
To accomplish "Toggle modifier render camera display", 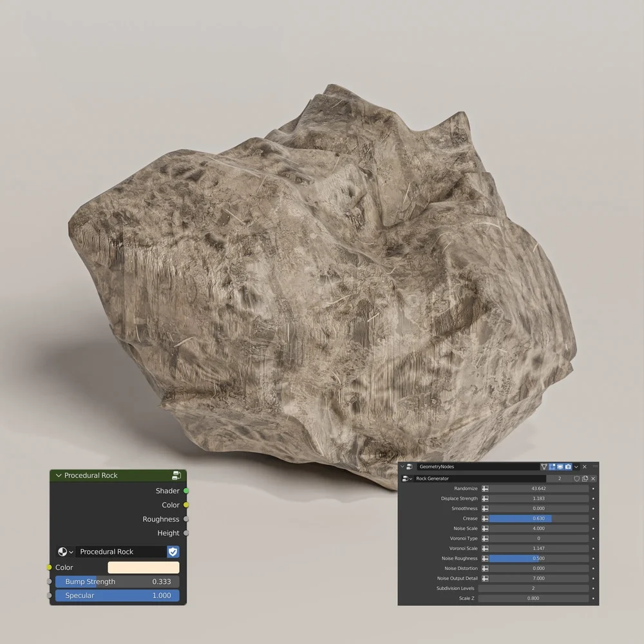I will pos(568,466).
